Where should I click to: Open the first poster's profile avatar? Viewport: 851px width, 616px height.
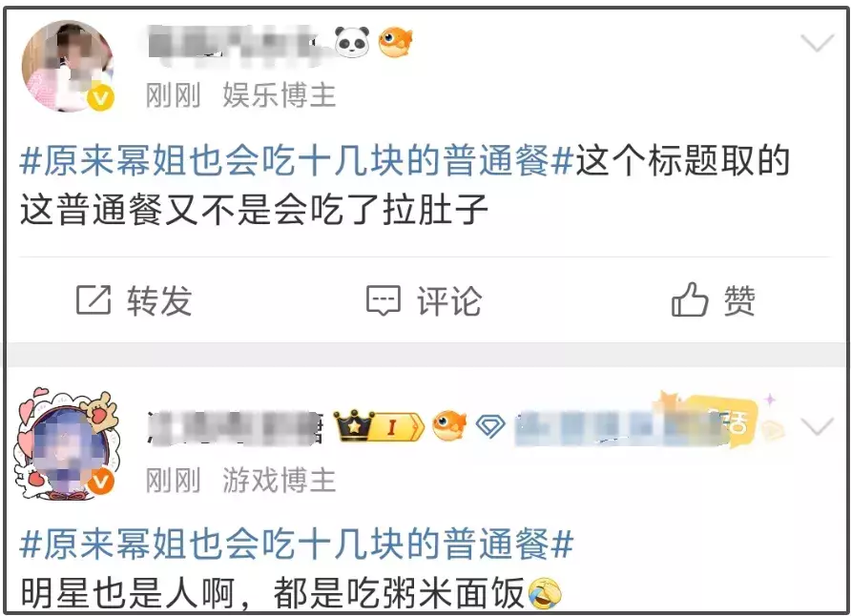coord(68,66)
